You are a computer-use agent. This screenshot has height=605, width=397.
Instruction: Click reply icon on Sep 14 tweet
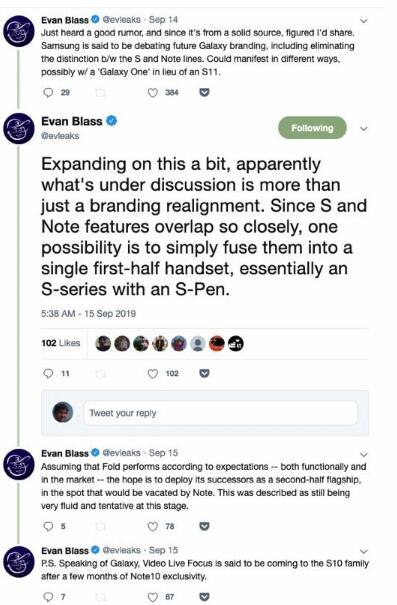click(x=48, y=93)
